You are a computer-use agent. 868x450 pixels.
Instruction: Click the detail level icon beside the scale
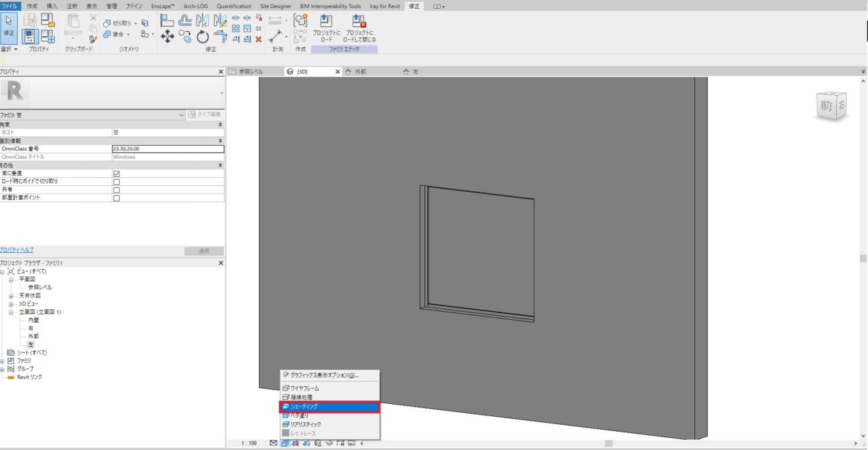tap(273, 443)
